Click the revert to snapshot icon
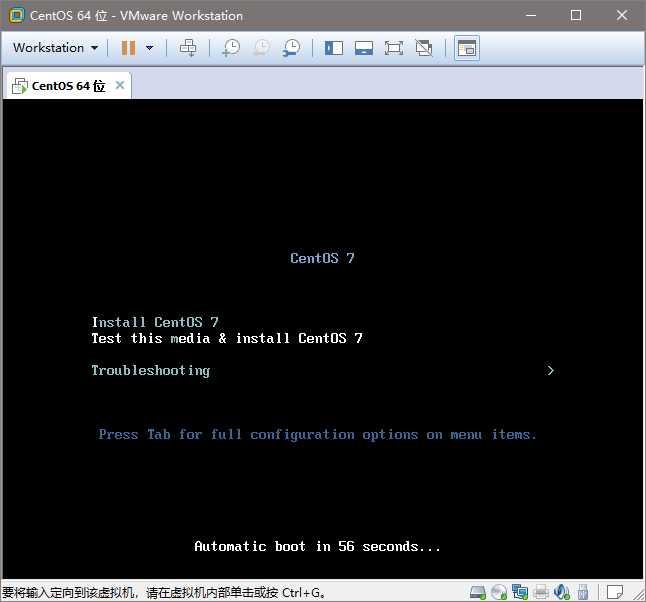646x602 pixels. [262, 48]
